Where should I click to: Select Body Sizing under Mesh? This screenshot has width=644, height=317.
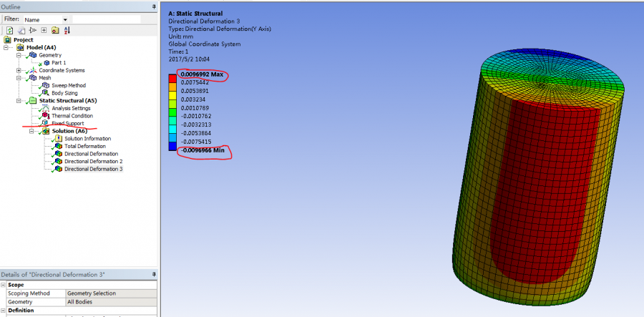[x=64, y=93]
